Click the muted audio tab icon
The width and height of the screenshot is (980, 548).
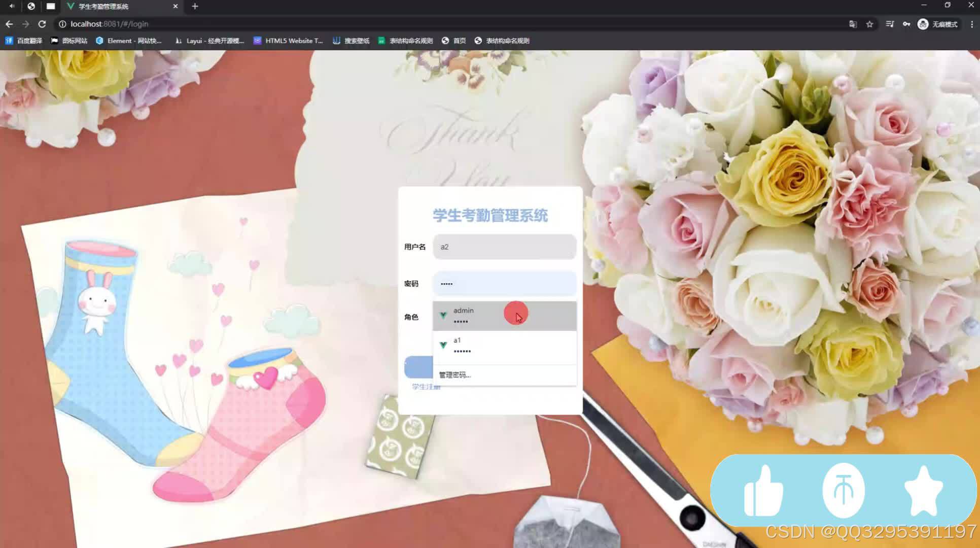tap(12, 6)
